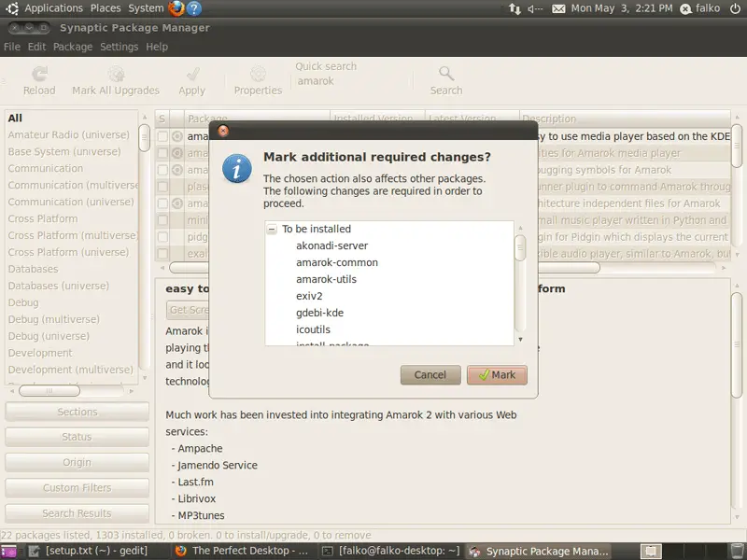
Task: Open the Package menu
Action: 73,47
